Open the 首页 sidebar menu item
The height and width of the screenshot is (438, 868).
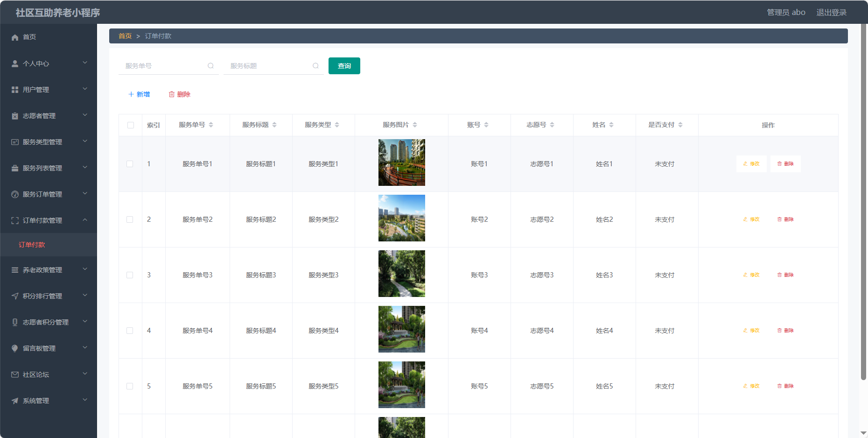coord(49,37)
